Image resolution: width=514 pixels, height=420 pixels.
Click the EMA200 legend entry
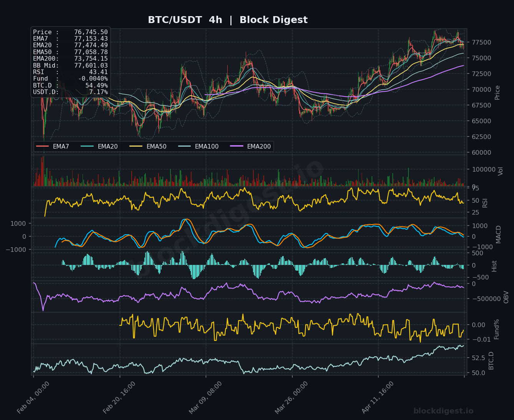pos(251,146)
